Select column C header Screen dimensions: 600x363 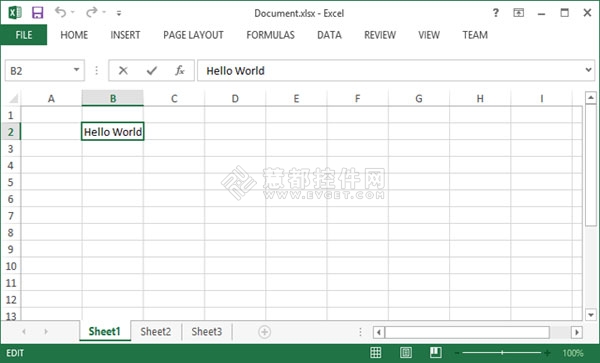point(174,99)
